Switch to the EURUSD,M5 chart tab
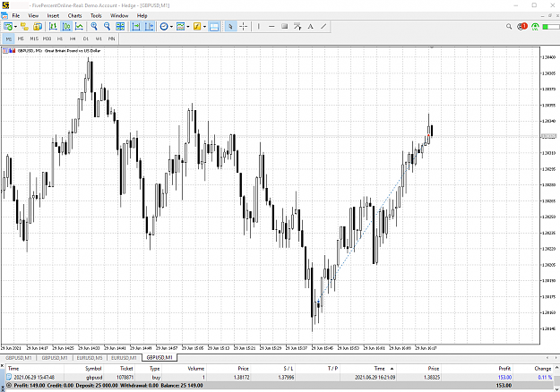560x392 pixels. 90,358
